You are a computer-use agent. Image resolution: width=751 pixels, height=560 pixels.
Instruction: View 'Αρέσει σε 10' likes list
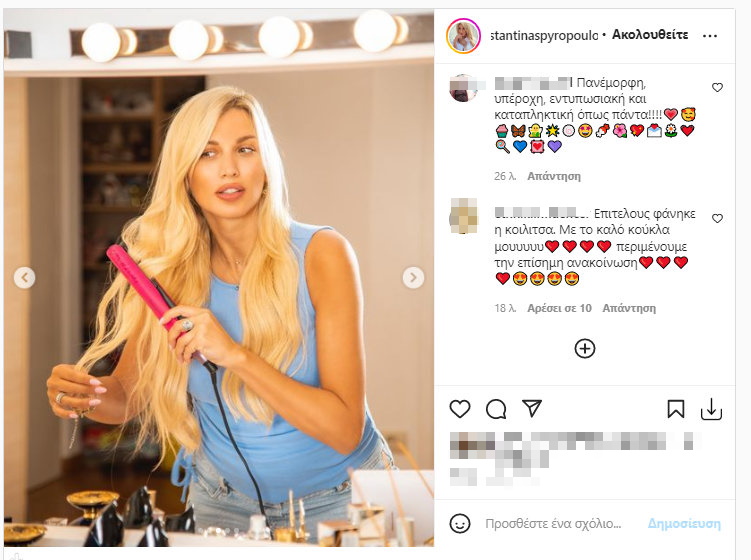pos(559,308)
